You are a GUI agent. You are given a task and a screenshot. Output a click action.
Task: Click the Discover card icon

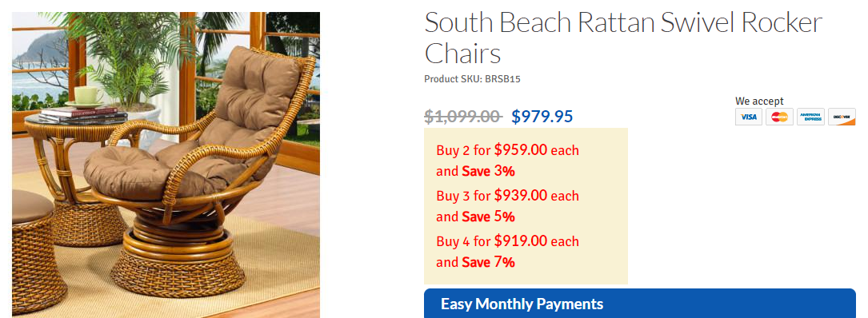(x=842, y=117)
